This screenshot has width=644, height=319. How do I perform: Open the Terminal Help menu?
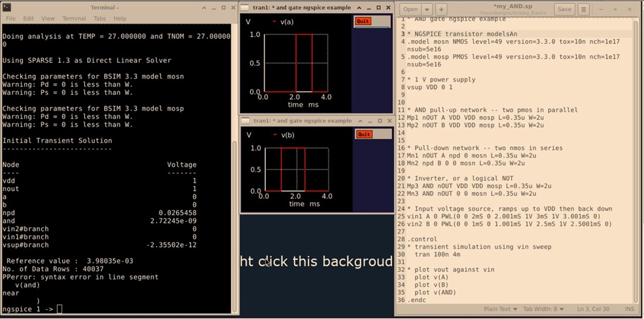(x=120, y=19)
